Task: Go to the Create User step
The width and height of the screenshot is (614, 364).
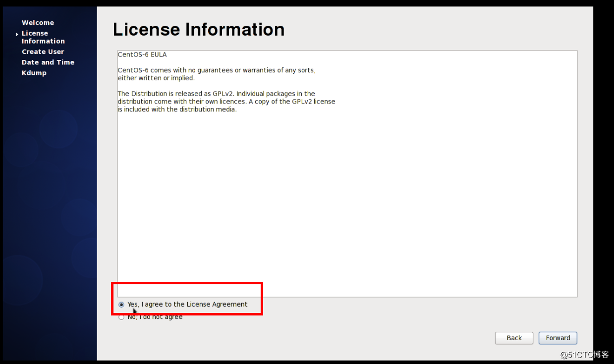Action: 43,52
